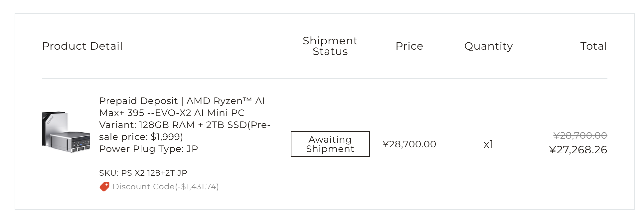644x216 pixels.
Task: Click the silver mini PC image front panel
Action: pos(80,143)
